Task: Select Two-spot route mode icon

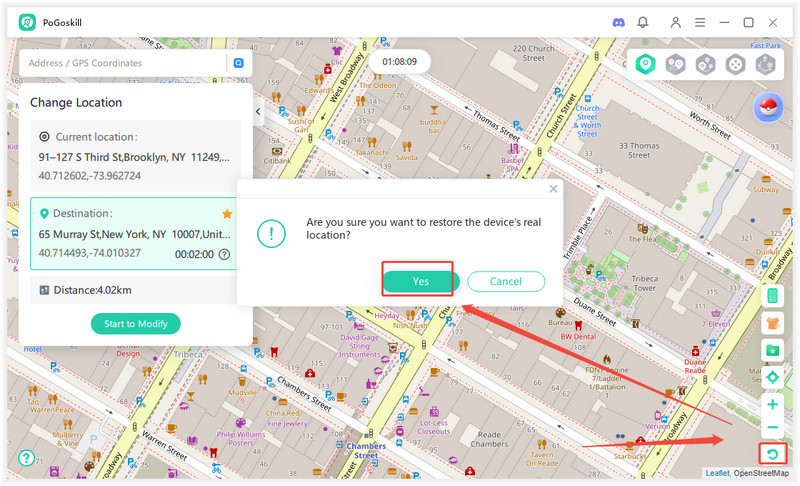Action: tap(676, 65)
